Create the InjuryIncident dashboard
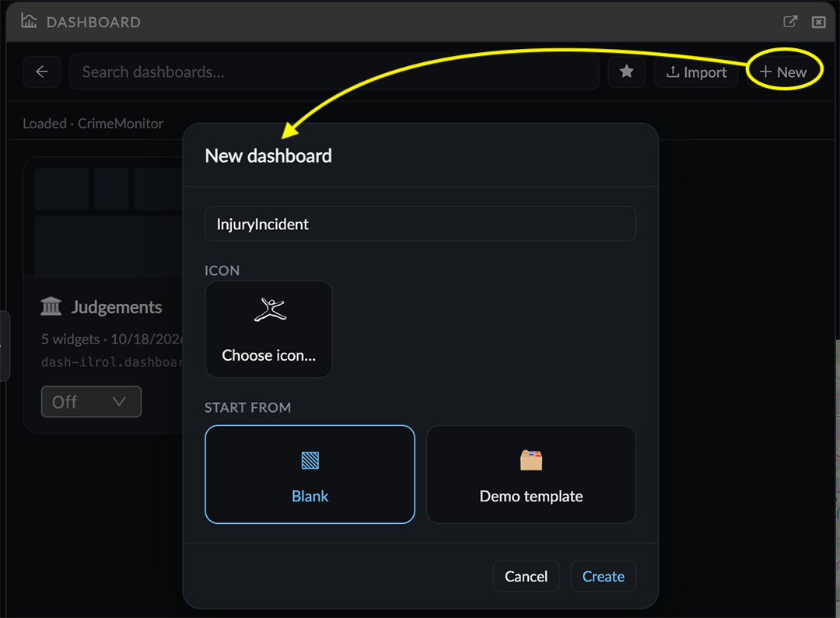This screenshot has width=840, height=618. coord(604,576)
